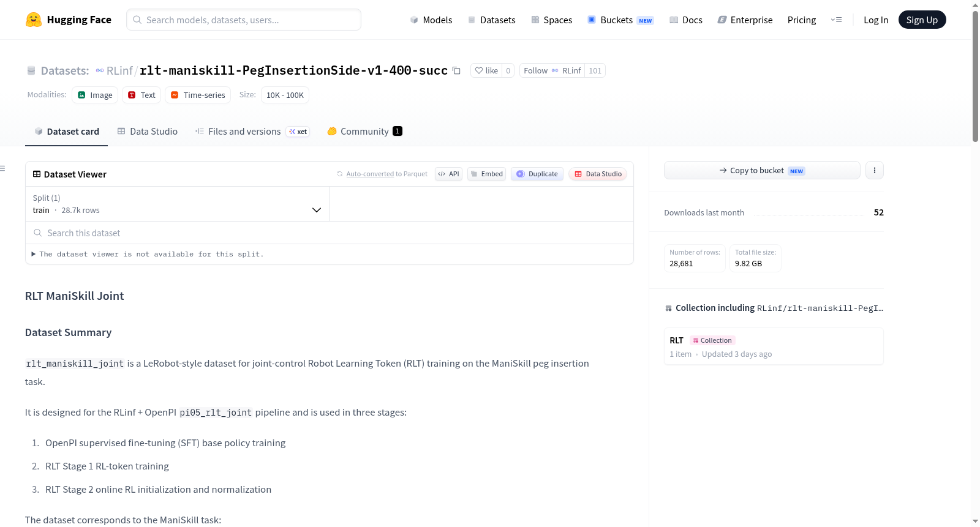This screenshot has height=527, width=980.
Task: Click the follower count 101
Action: (595, 70)
